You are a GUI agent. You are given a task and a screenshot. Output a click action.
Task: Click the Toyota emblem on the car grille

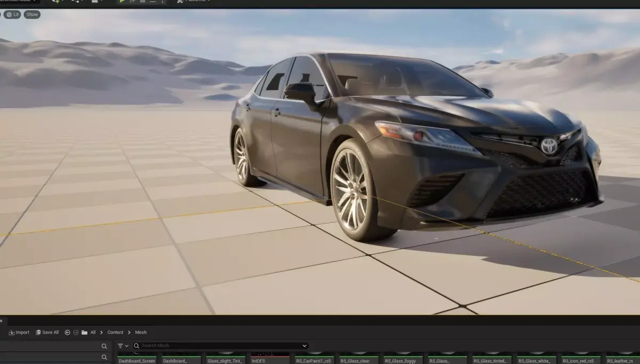549,145
